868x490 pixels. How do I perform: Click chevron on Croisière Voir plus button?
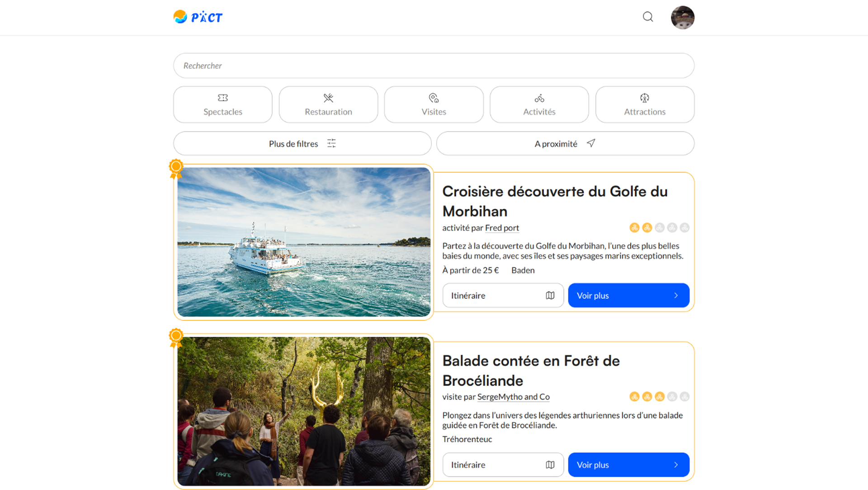tap(676, 296)
